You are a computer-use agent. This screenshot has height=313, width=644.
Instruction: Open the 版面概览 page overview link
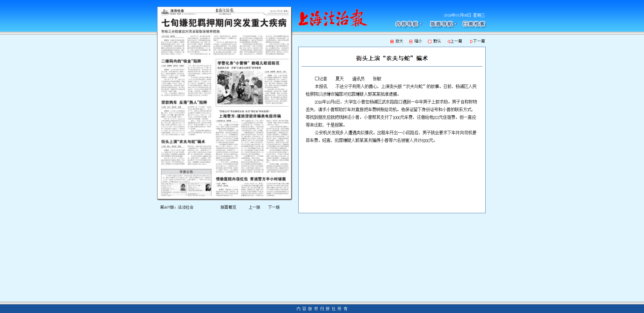(228, 207)
